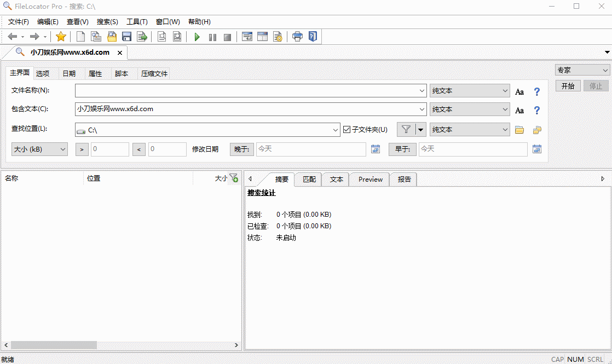Expand the 大小 (kB) unit dropdown
This screenshot has width=612, height=364.
point(62,148)
